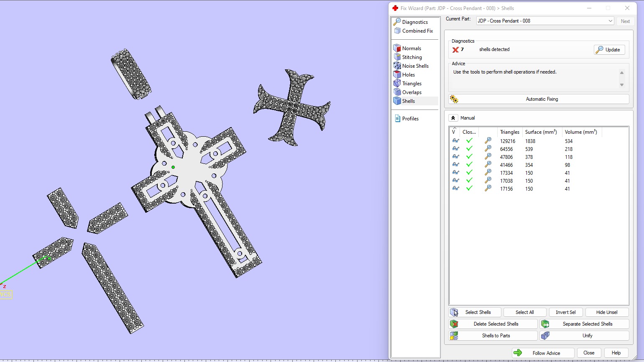Sort shells by the Triangles column header
The height and width of the screenshot is (362, 644).
[510, 132]
